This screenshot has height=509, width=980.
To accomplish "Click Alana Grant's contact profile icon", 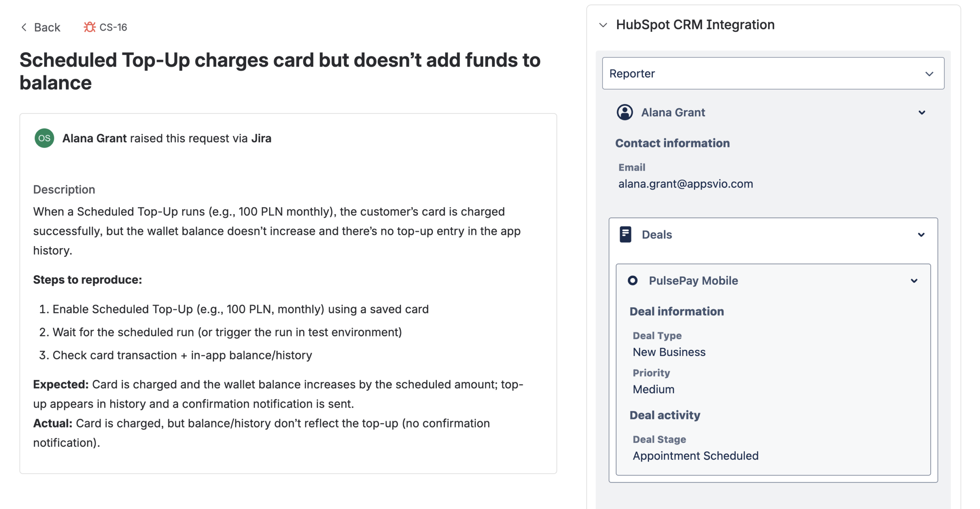I will pyautogui.click(x=624, y=113).
